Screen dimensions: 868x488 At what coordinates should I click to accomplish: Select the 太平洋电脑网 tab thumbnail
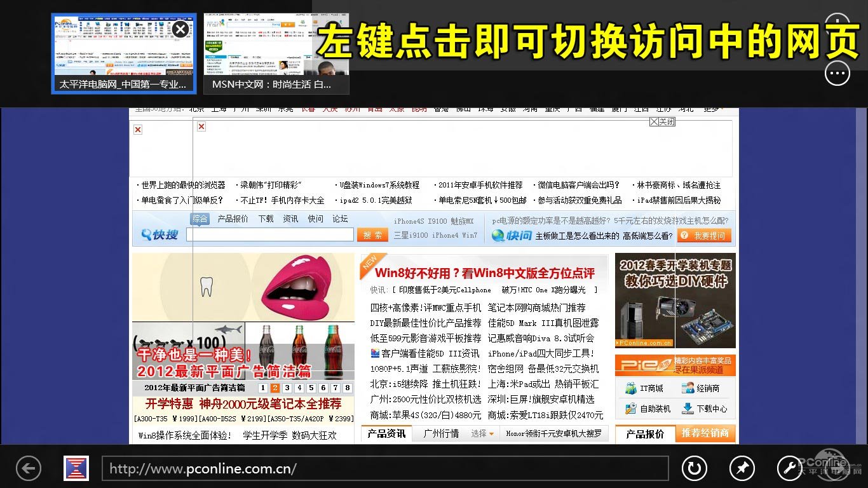(x=123, y=53)
